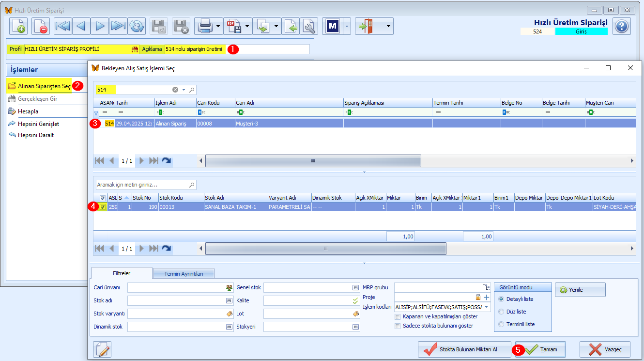Click the new document icon in the toolbar

tap(19, 26)
